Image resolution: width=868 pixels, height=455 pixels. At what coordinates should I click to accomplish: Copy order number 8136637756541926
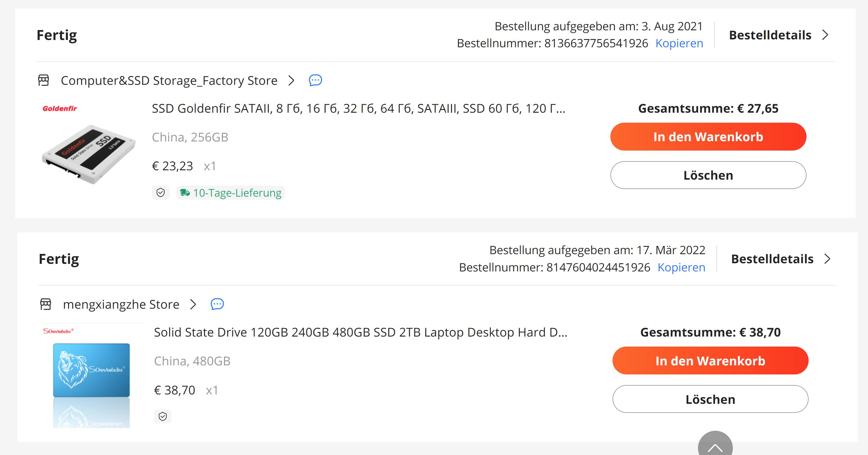pos(679,43)
